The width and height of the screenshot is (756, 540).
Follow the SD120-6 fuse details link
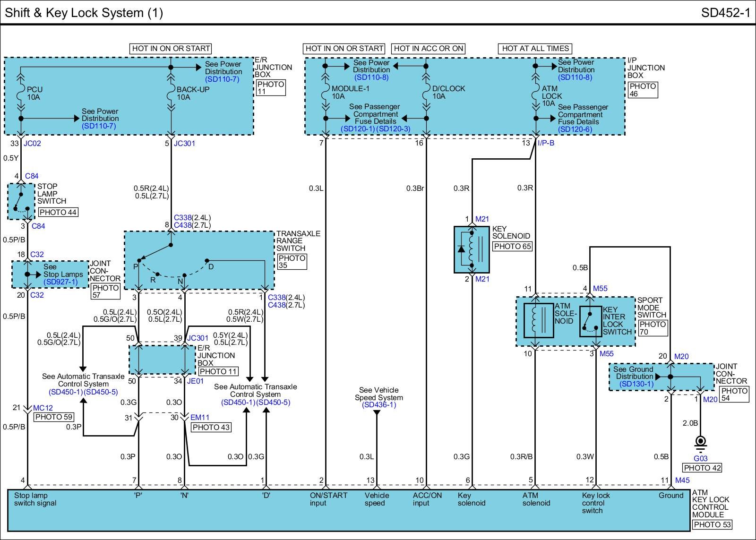575,129
